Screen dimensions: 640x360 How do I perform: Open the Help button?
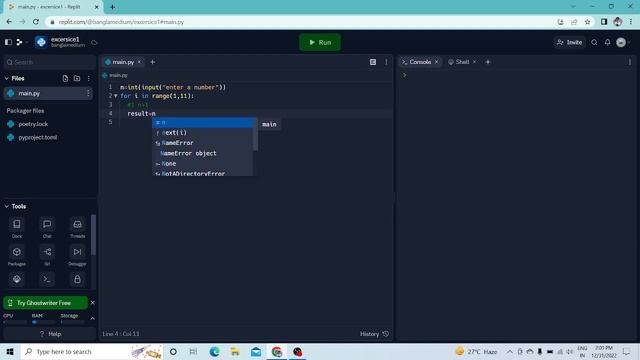pos(50,334)
